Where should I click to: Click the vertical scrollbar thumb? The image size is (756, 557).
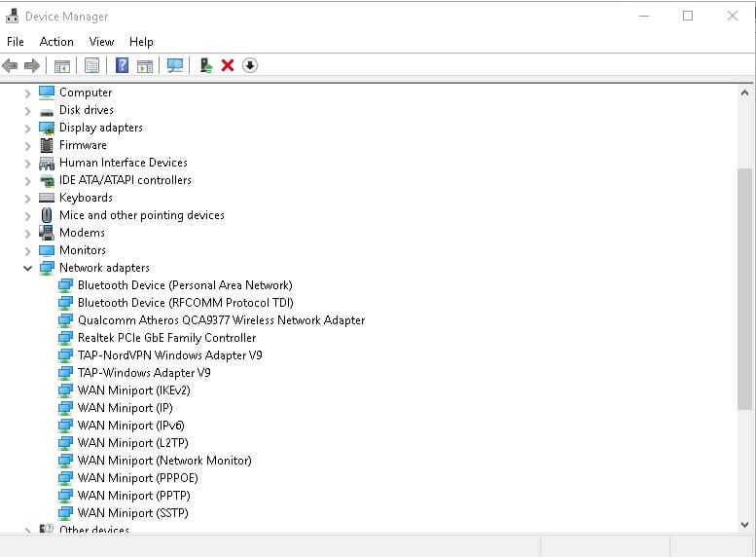(745, 289)
